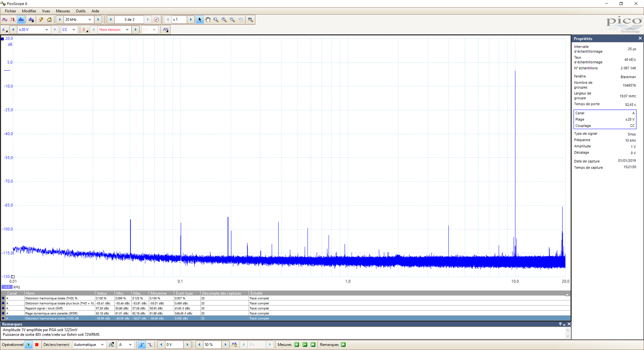Increase Hors tension channel B range arrow
Viewport: 644px width, 350px height.
point(136,30)
